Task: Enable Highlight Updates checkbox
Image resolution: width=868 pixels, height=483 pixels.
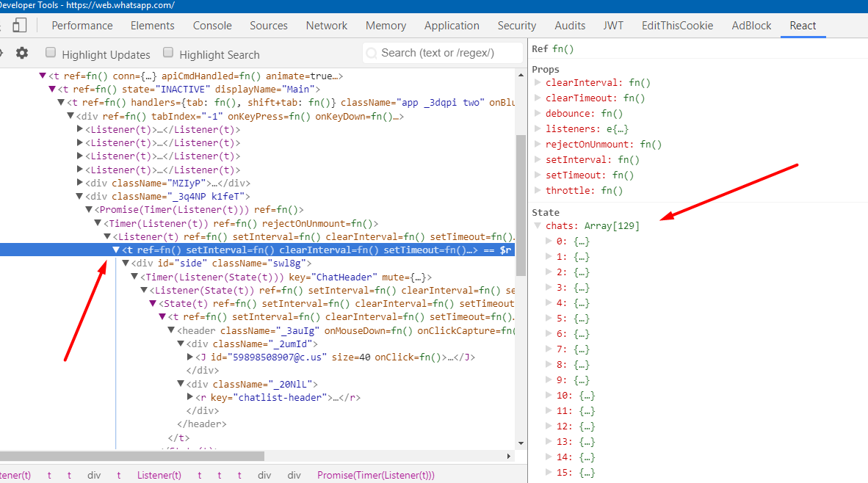Action: (x=51, y=53)
